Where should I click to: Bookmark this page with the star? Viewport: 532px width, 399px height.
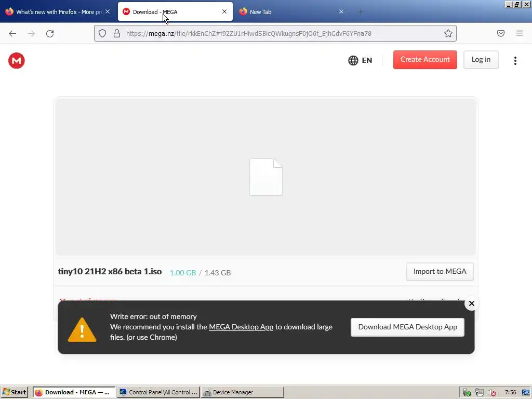[448, 33]
